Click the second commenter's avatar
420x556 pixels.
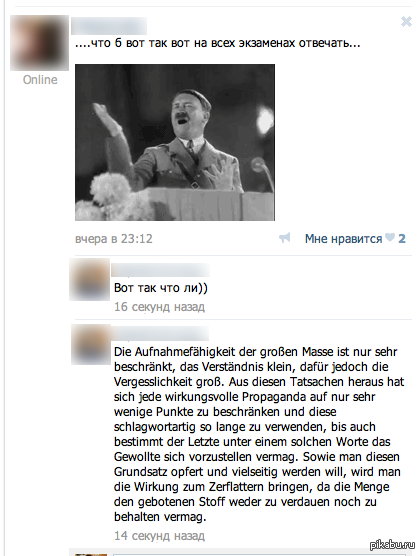coord(91,344)
